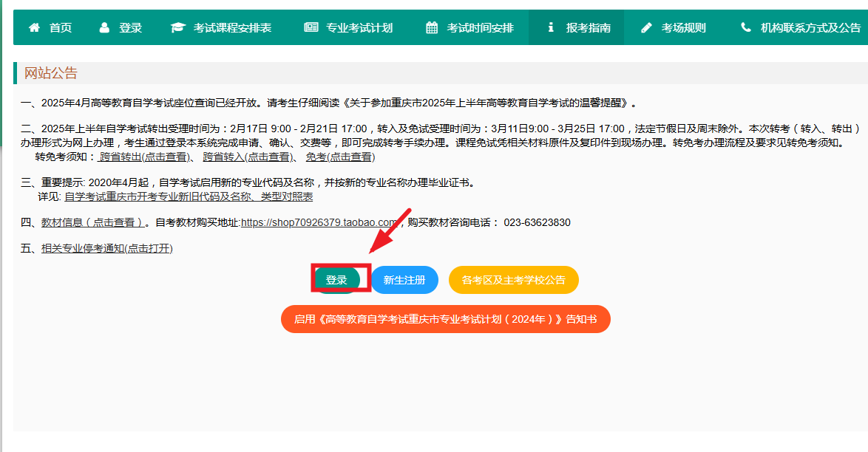Open the yellow 各考区及主考学校公告 button
Image resolution: width=868 pixels, height=452 pixels.
(513, 280)
